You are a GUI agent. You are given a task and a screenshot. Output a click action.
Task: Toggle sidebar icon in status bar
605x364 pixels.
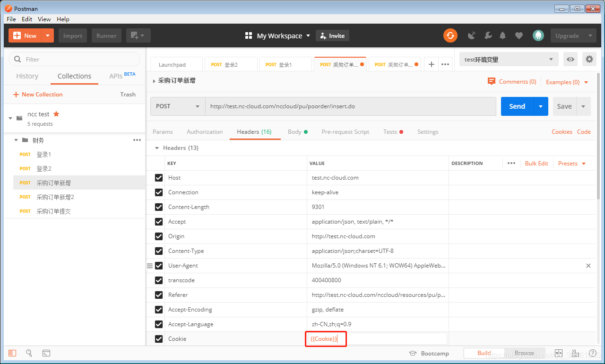pyautogui.click(x=12, y=353)
